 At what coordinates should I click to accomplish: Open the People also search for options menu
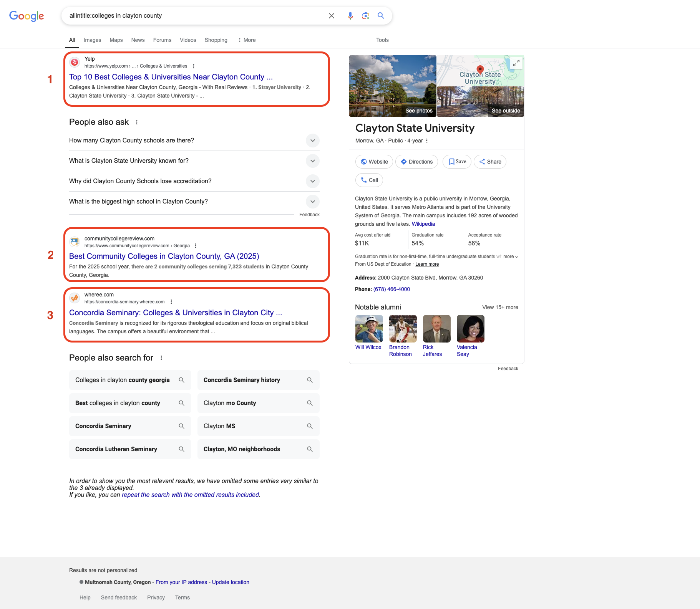[161, 358]
